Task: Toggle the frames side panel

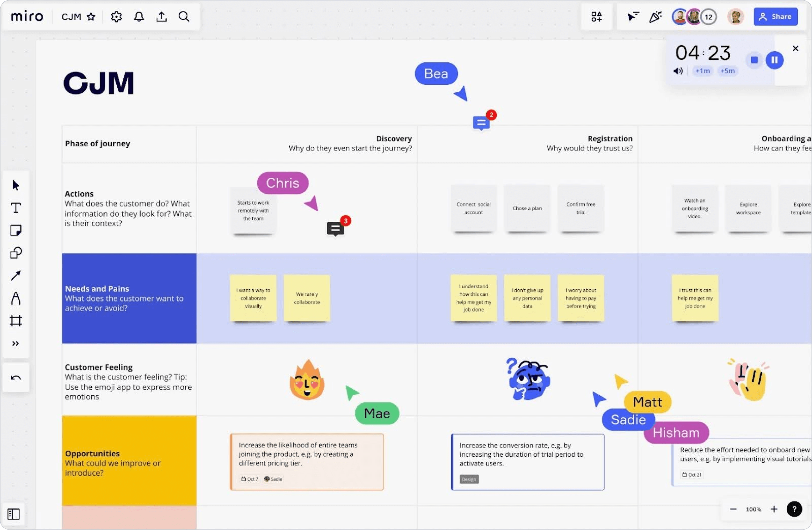Action: click(14, 514)
